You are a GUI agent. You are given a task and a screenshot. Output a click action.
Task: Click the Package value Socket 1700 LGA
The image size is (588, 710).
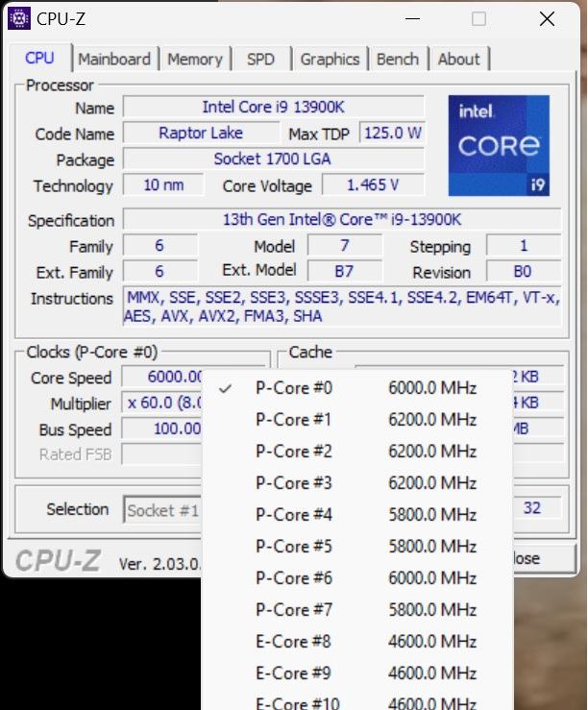[274, 159]
